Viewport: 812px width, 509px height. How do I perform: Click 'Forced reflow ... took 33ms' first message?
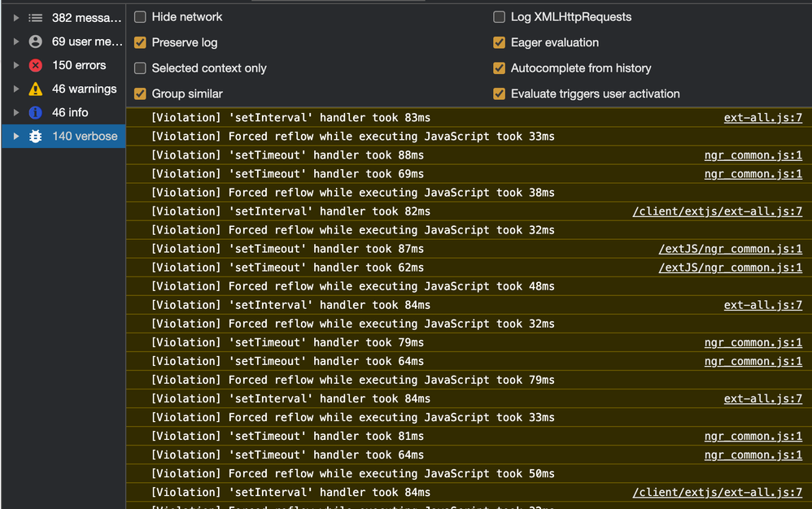(x=352, y=137)
